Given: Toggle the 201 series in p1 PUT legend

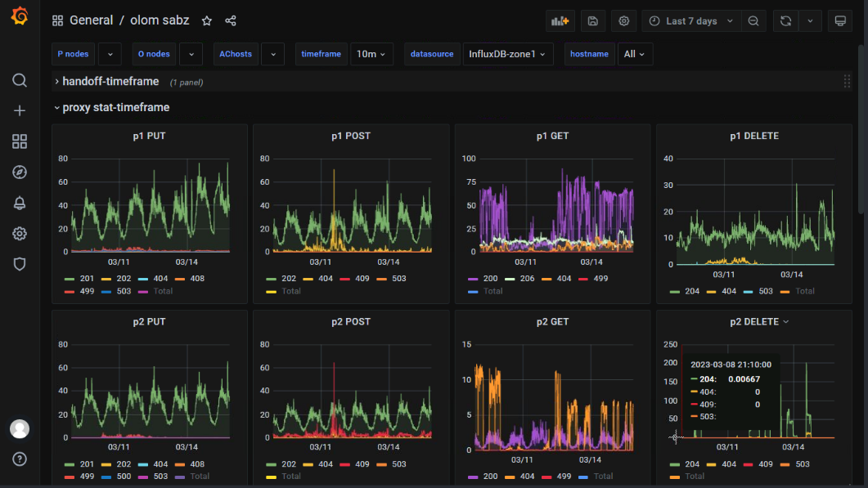Looking at the screenshot, I should coord(87,279).
